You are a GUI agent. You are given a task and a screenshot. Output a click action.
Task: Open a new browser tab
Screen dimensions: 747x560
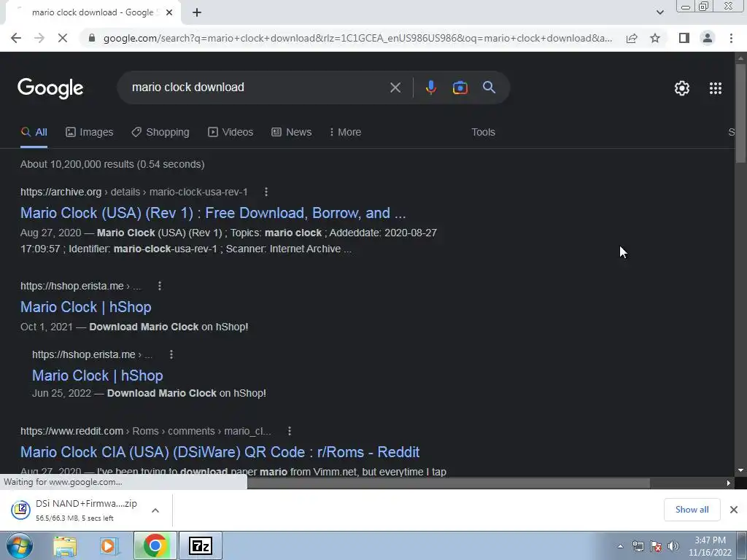(x=197, y=13)
